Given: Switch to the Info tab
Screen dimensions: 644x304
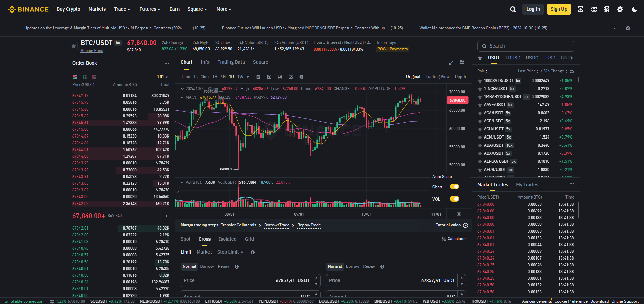Looking at the screenshot, I should click(205, 62).
